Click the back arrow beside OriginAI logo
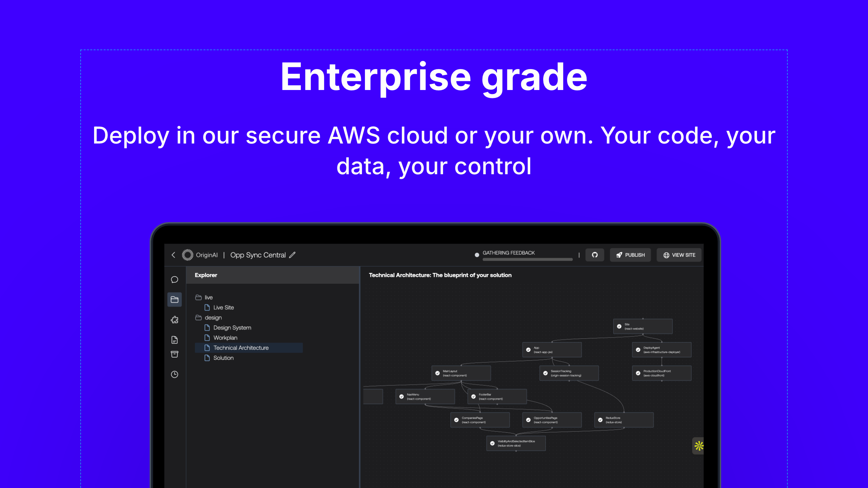This screenshot has width=868, height=488. tap(173, 255)
